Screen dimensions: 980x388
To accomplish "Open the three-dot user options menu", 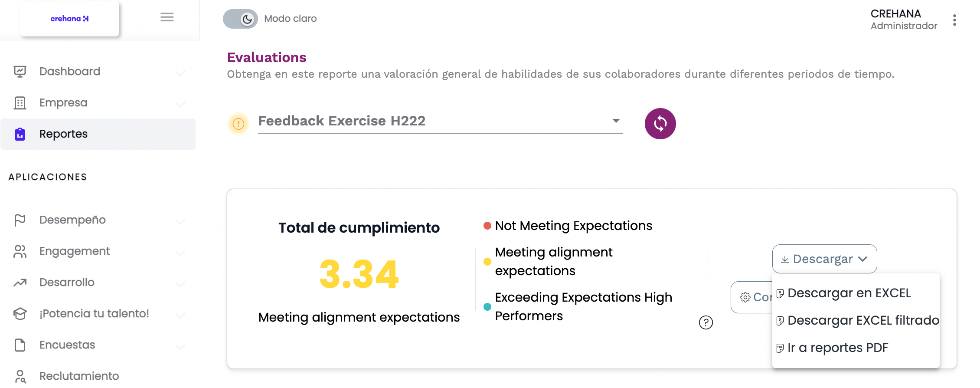I will (954, 20).
